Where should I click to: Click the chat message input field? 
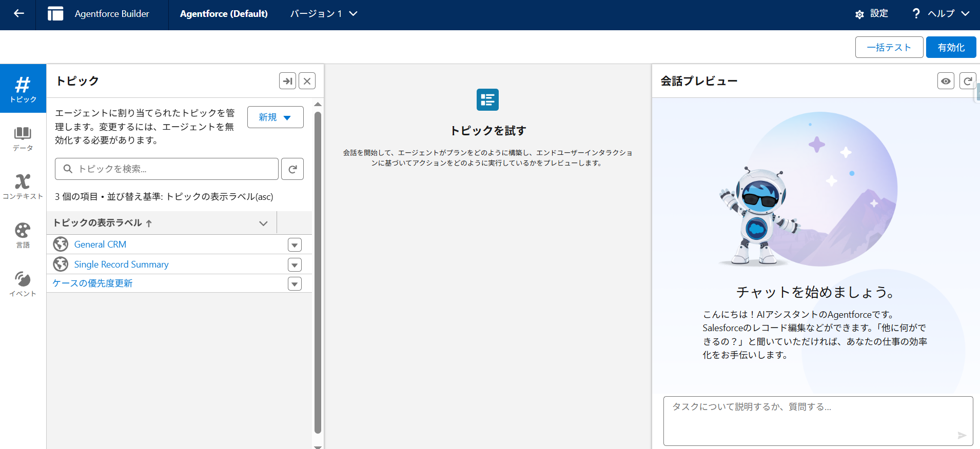[x=818, y=421]
